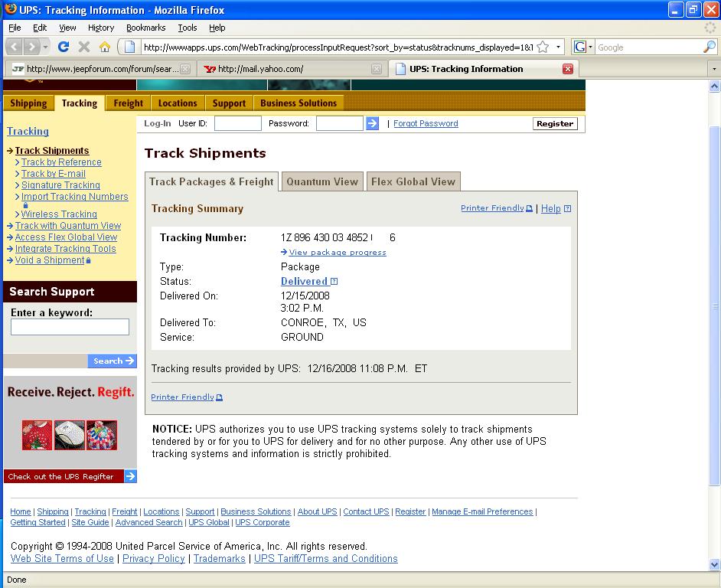Click the Register button
This screenshot has width=721, height=588.
(555, 123)
